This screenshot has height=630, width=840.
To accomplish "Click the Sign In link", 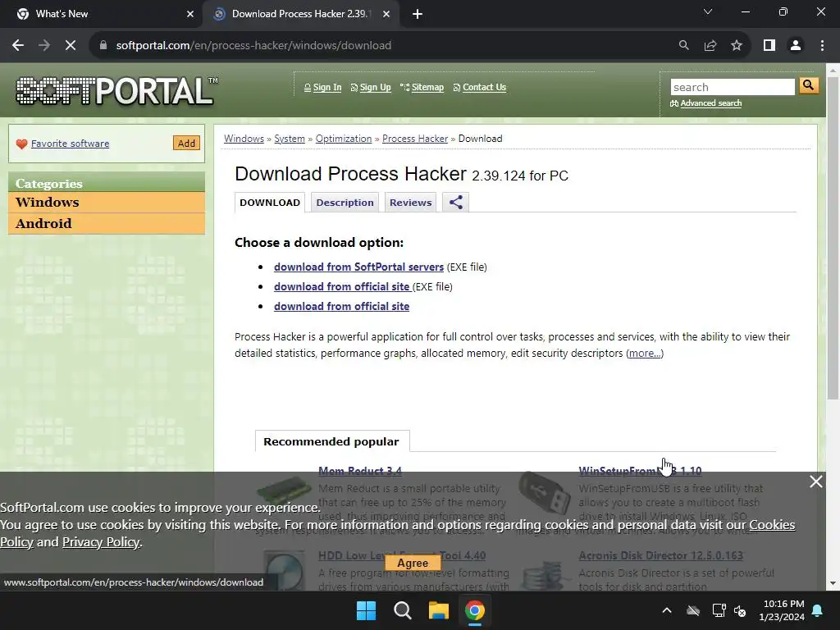I will (x=326, y=87).
